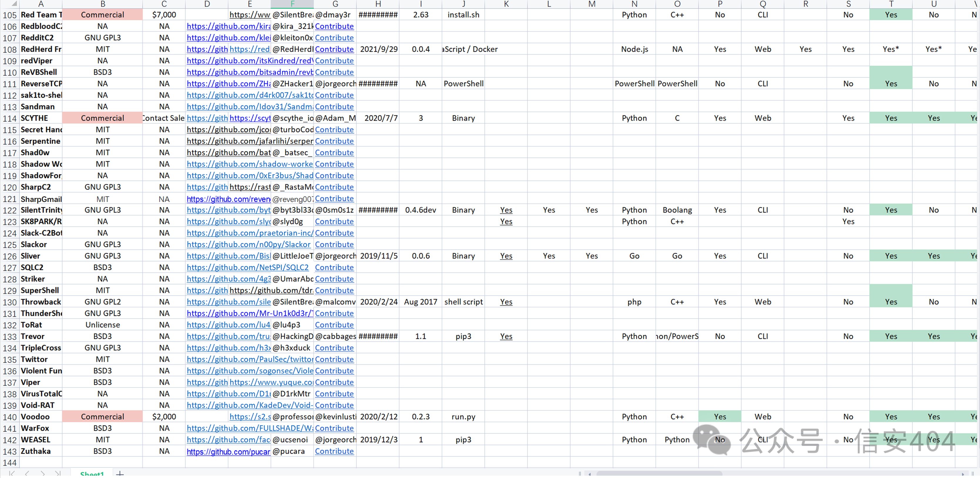
Task: Open Yes link in column K of Throwback row
Action: [x=506, y=302]
